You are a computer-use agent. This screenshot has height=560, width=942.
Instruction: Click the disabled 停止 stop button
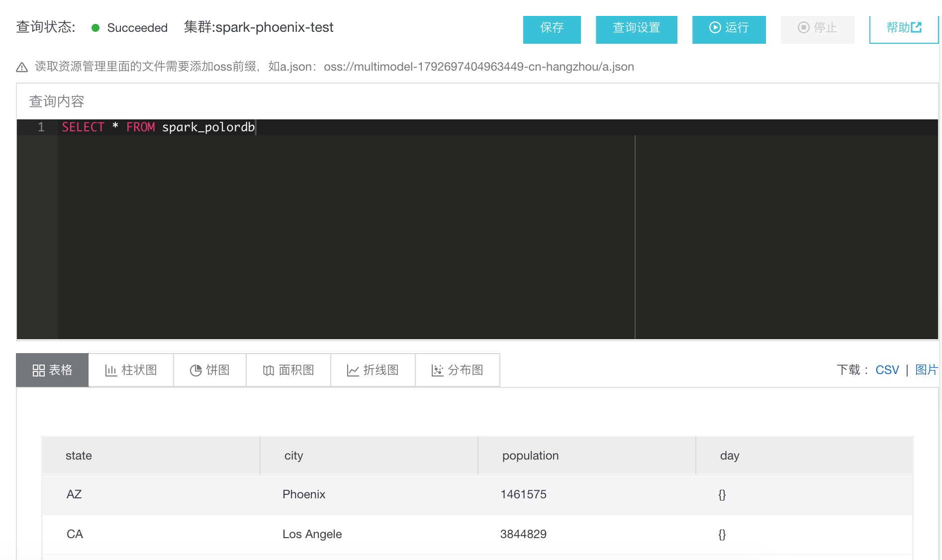tap(817, 29)
